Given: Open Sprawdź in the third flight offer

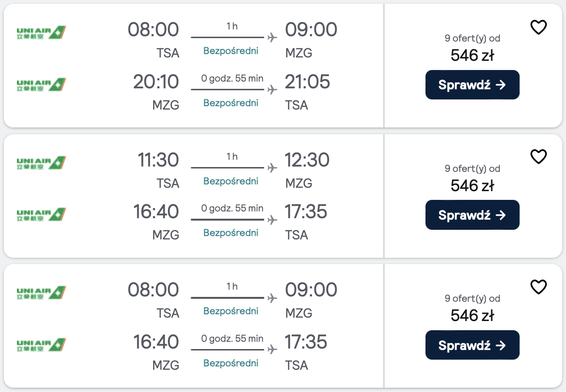Looking at the screenshot, I should 472,345.
